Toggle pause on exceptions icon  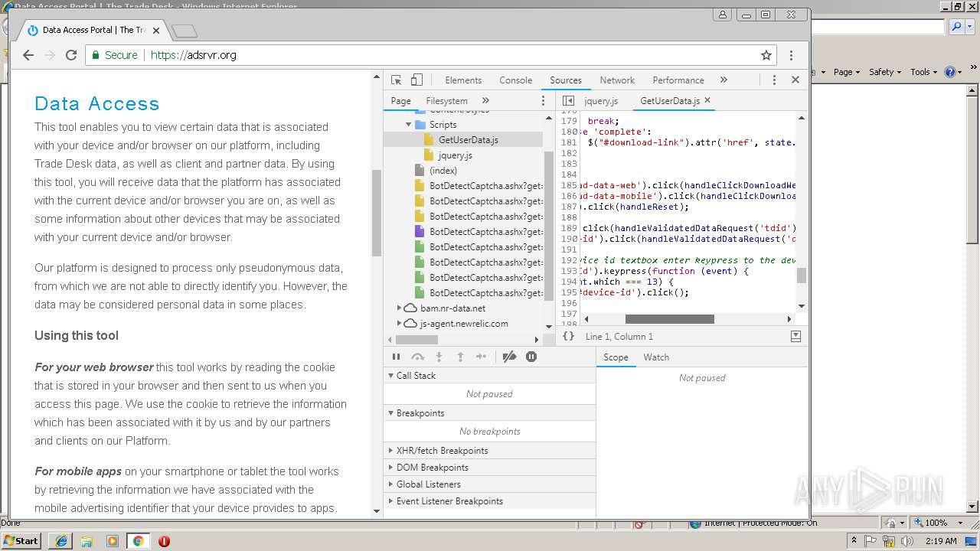531,357
